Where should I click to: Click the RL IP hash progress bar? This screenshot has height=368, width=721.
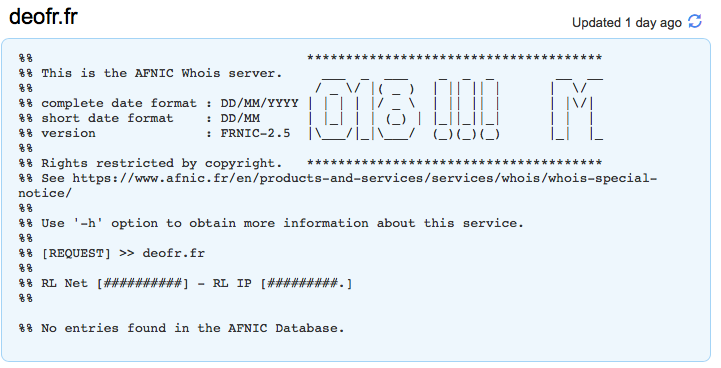coord(306,283)
